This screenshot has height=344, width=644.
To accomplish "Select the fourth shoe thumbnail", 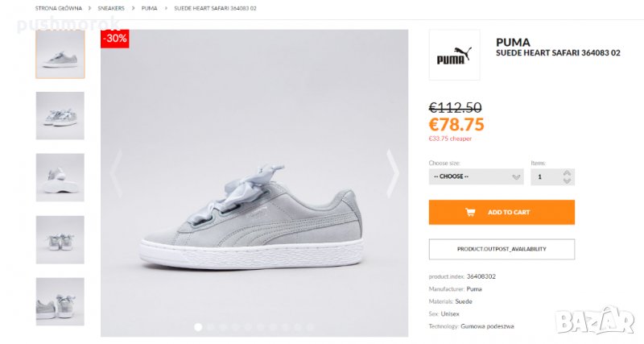I will point(60,239).
